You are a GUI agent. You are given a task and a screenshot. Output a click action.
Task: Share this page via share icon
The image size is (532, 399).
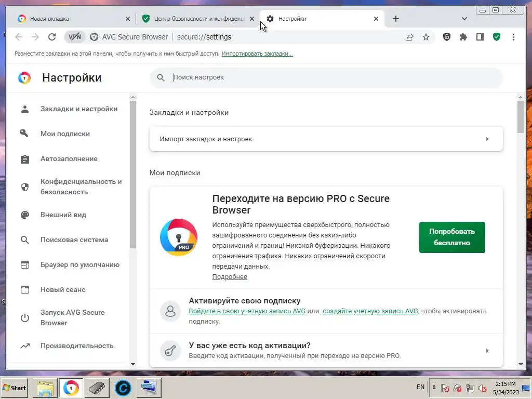409,37
